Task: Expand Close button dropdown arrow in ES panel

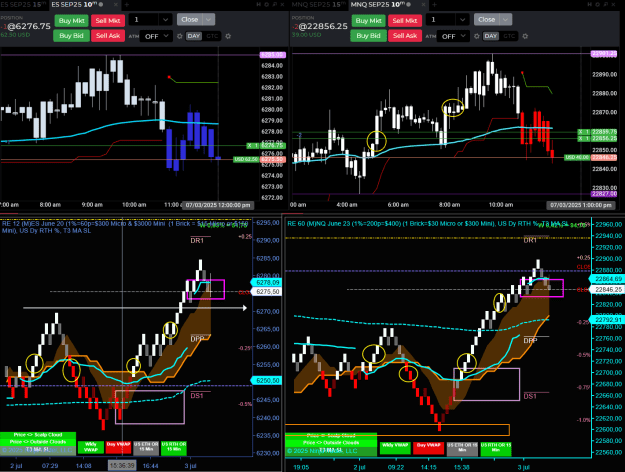Action: click(x=208, y=20)
